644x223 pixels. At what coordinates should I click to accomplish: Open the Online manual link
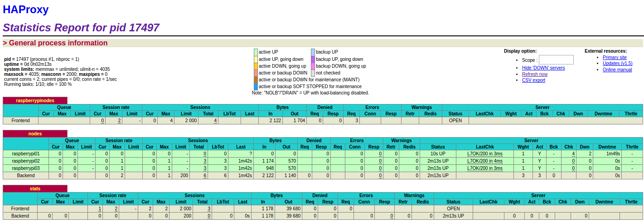[x=617, y=69]
